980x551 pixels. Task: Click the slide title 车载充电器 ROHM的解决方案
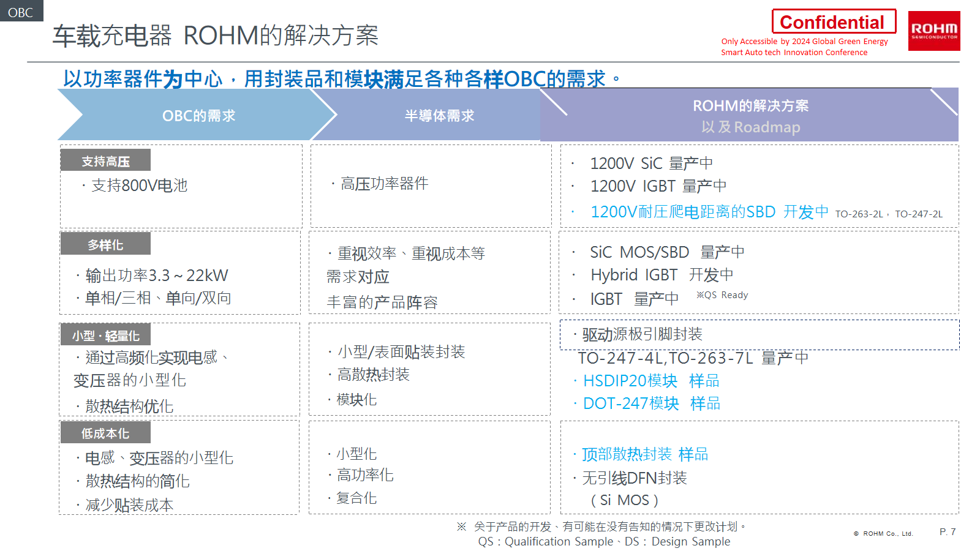coord(216,36)
